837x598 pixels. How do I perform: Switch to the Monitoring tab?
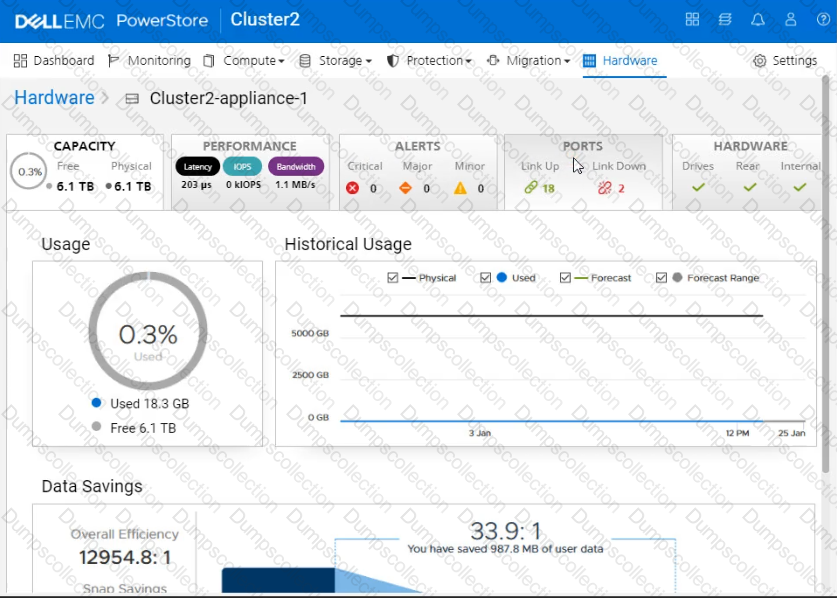tap(149, 61)
